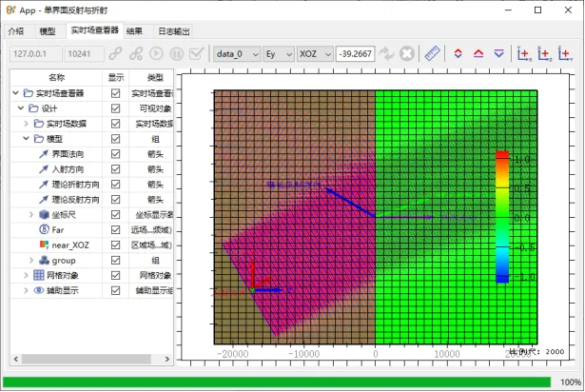Toggle display checkbox for 坐标尺
This screenshot has height=392, width=585.
pos(116,215)
